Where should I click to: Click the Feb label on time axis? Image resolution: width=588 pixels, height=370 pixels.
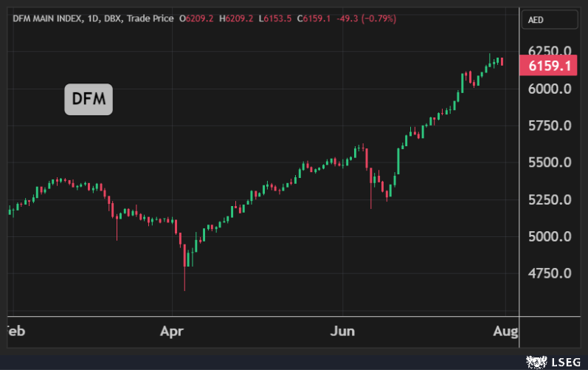pyautogui.click(x=15, y=331)
